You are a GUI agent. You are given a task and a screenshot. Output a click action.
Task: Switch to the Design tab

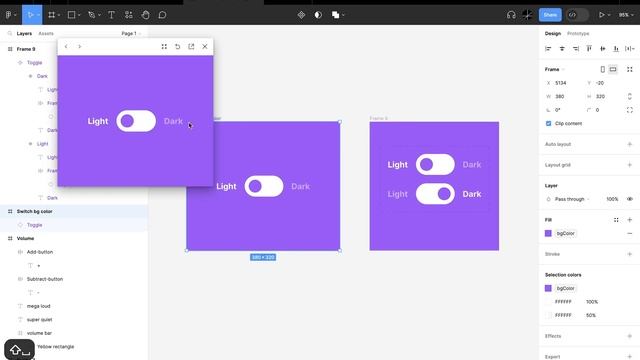pyautogui.click(x=553, y=33)
